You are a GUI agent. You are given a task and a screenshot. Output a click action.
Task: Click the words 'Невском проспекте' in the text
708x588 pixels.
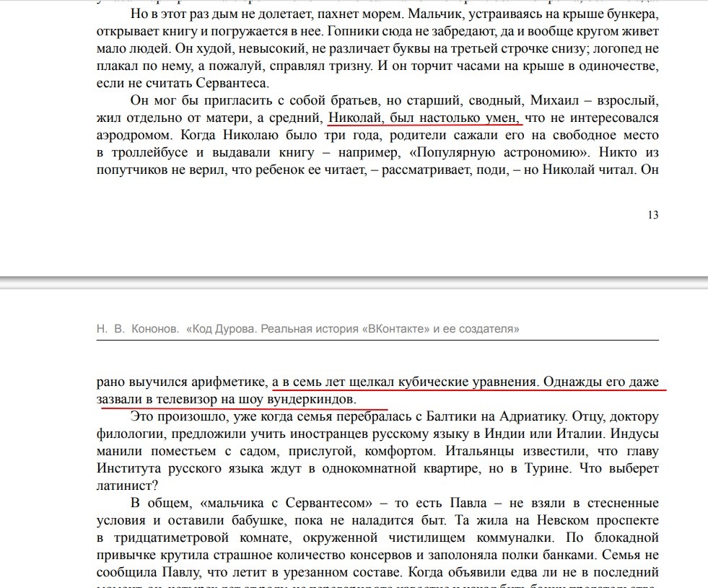pos(598,520)
